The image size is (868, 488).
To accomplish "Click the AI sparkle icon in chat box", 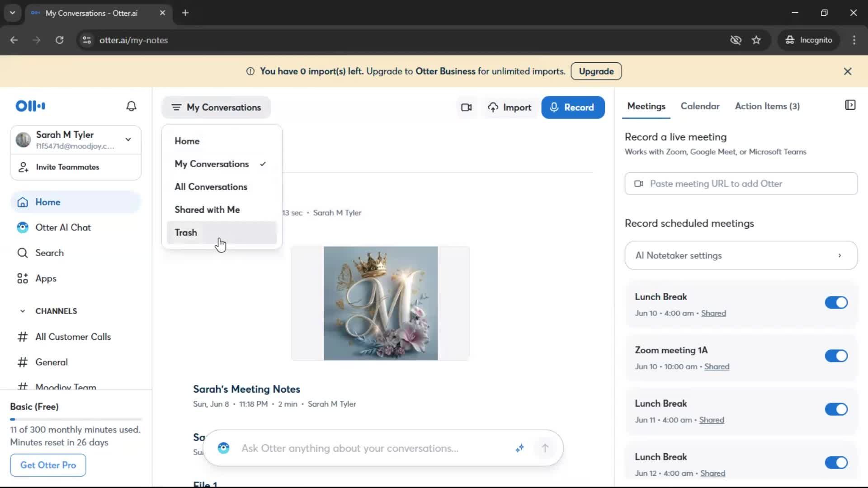I will point(520,448).
